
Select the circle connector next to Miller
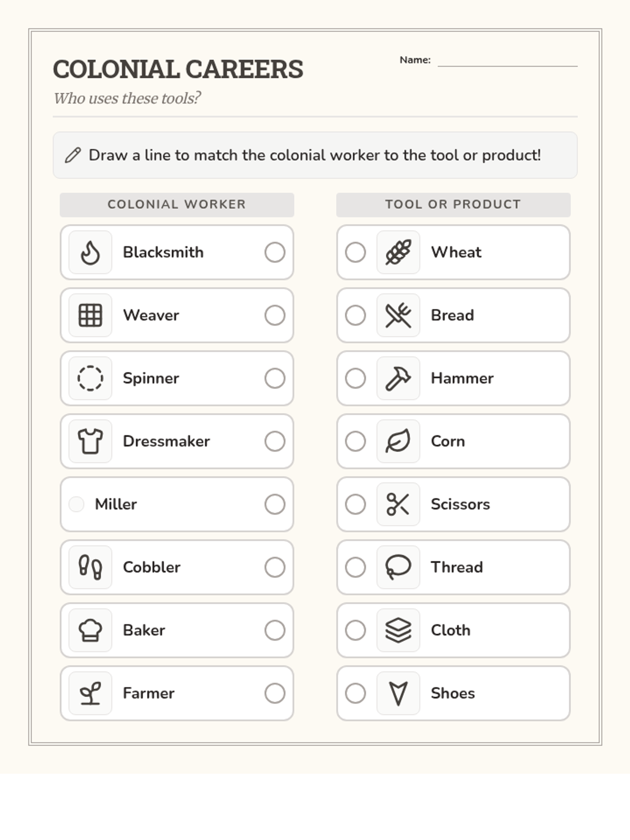click(275, 505)
